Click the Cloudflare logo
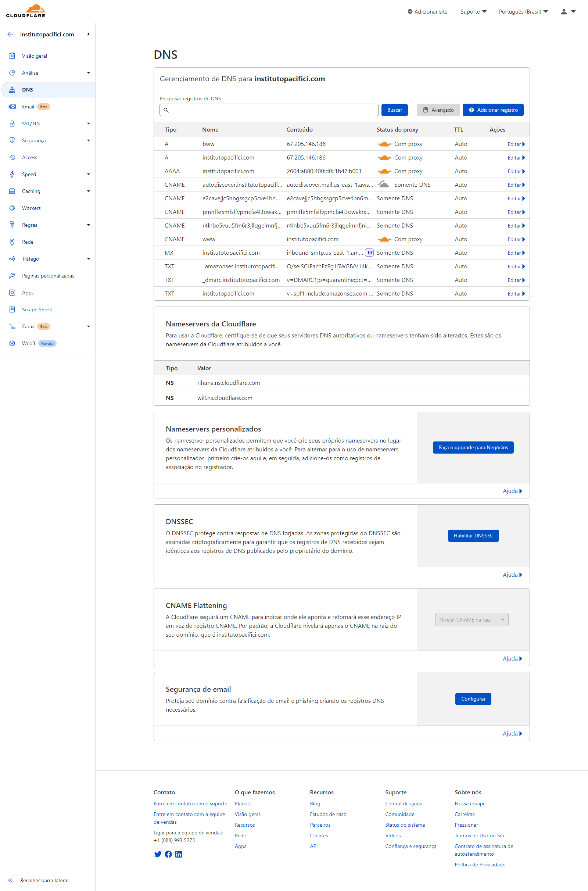Image resolution: width=588 pixels, height=891 pixels. point(25,11)
